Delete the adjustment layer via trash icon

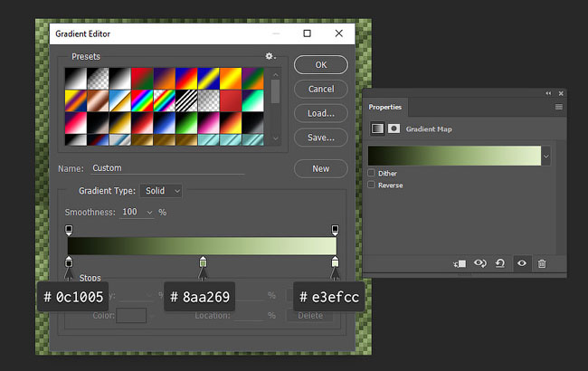(x=542, y=263)
